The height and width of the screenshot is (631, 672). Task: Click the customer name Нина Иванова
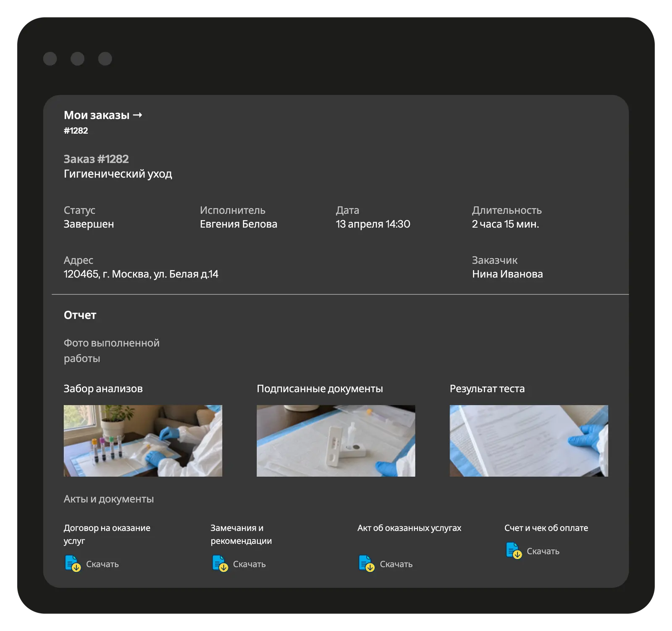[507, 274]
